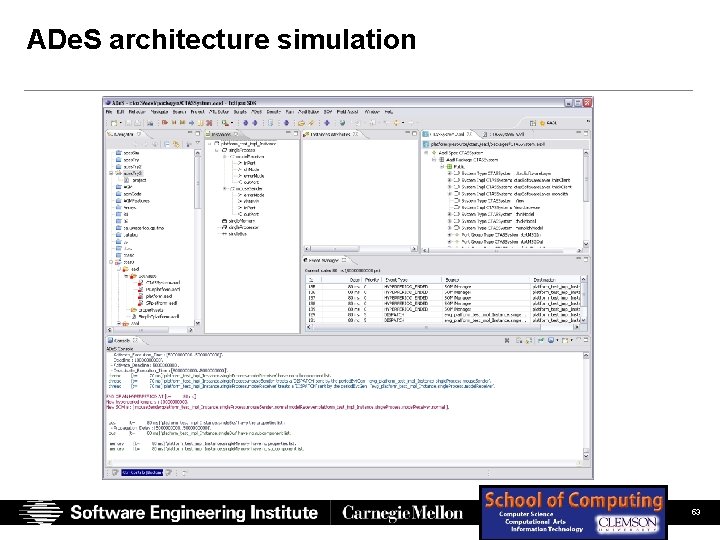Select the Instance Attributes view tab

pos(331,134)
